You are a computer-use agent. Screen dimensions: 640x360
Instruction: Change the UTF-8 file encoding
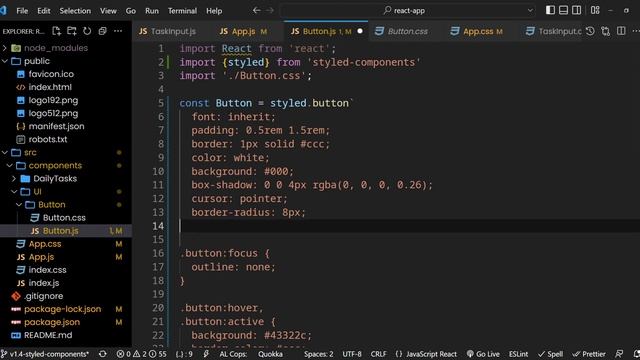[352, 354]
